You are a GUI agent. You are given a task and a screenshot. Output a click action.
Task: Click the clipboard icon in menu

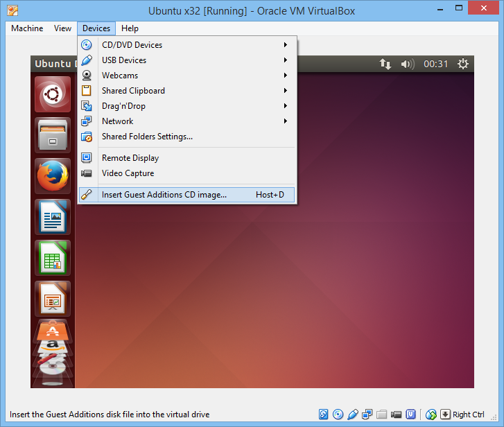tap(87, 91)
